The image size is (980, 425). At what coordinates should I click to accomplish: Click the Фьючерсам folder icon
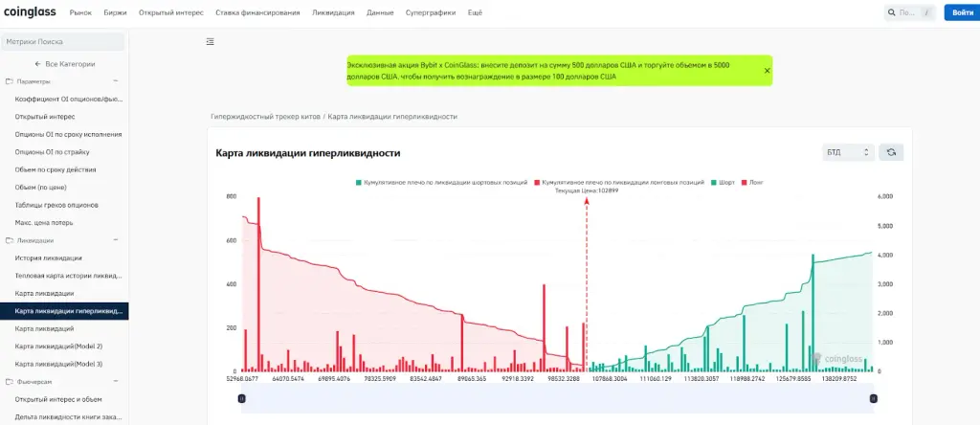point(10,381)
